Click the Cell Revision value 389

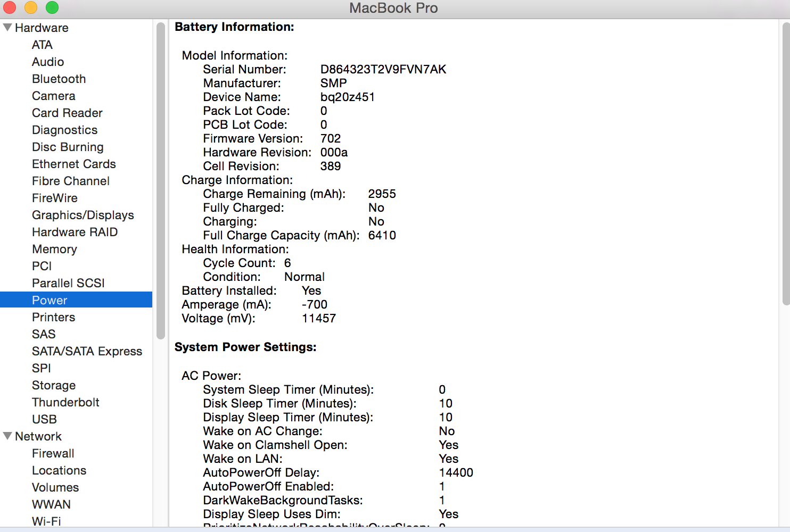(x=331, y=166)
